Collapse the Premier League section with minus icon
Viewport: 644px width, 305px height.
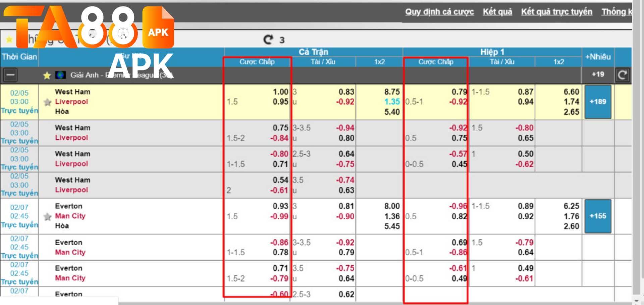[x=10, y=75]
